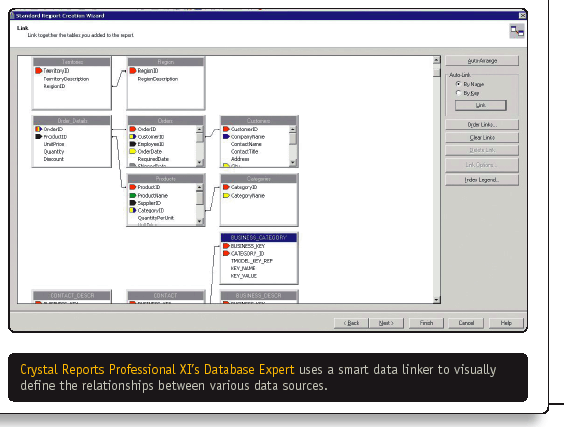Click the Orders table scroll up arrow
564x427 pixels.
[x=200, y=129]
